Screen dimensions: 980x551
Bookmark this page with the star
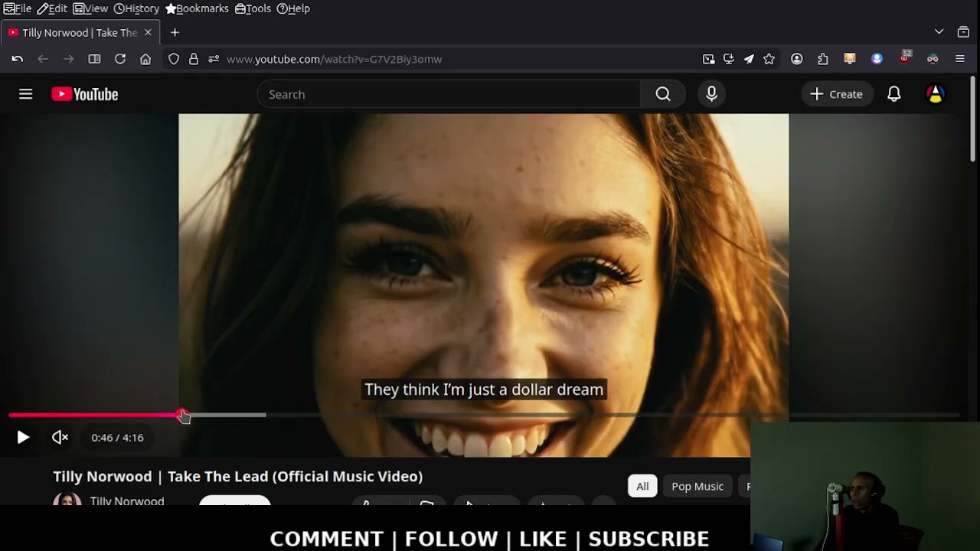[x=769, y=59]
